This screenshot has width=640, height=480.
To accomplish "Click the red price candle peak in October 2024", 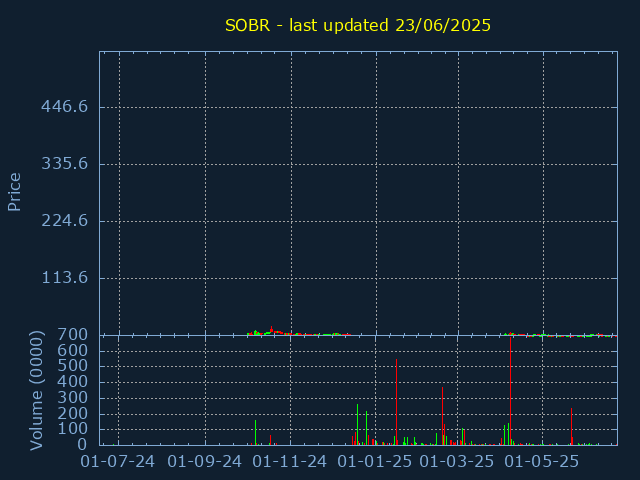I will coord(271,329).
